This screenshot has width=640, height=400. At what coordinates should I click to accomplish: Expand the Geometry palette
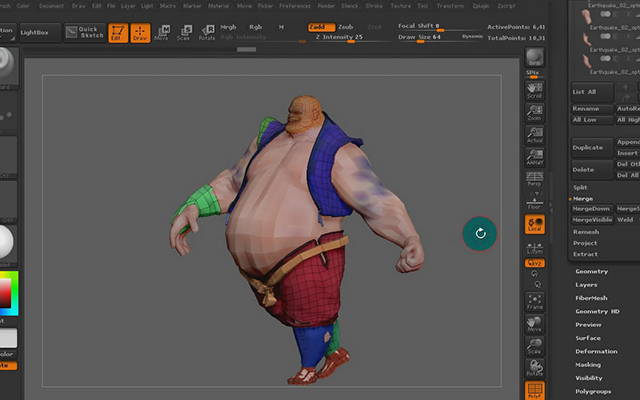(591, 271)
